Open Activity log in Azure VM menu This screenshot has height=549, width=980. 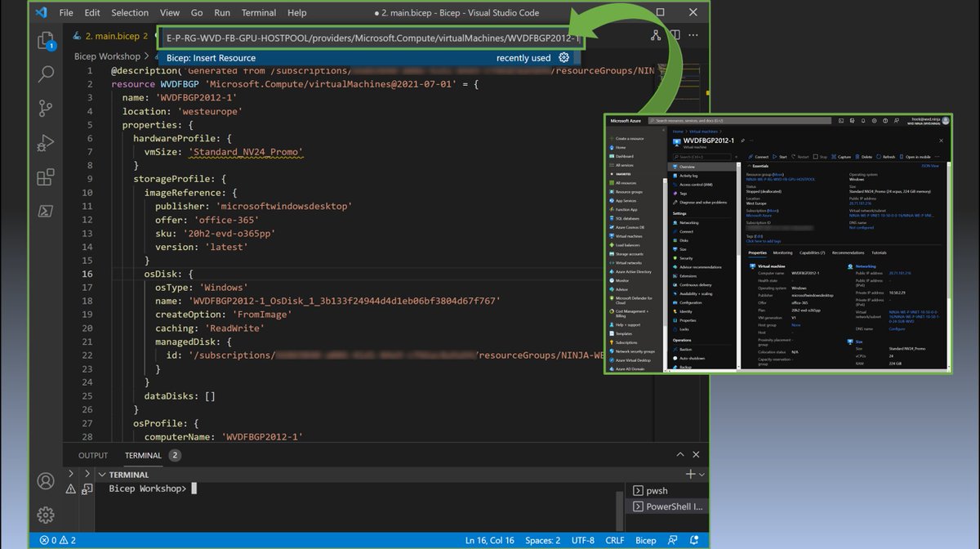pos(688,175)
